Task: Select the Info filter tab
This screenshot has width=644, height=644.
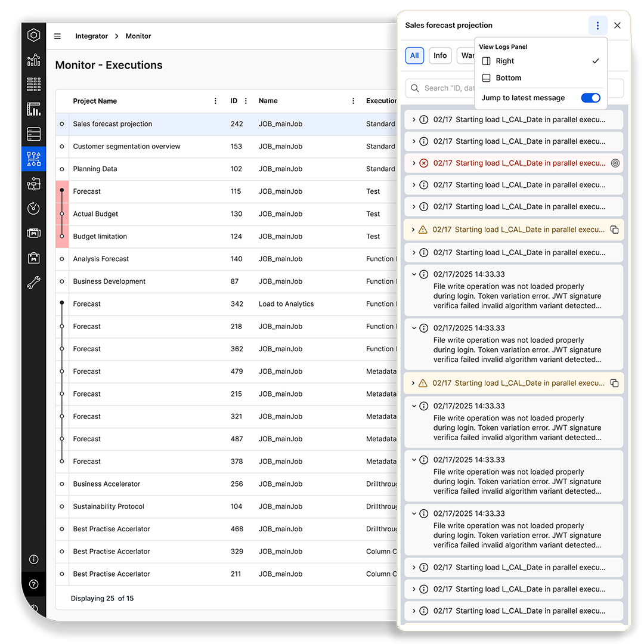Action: [x=440, y=55]
